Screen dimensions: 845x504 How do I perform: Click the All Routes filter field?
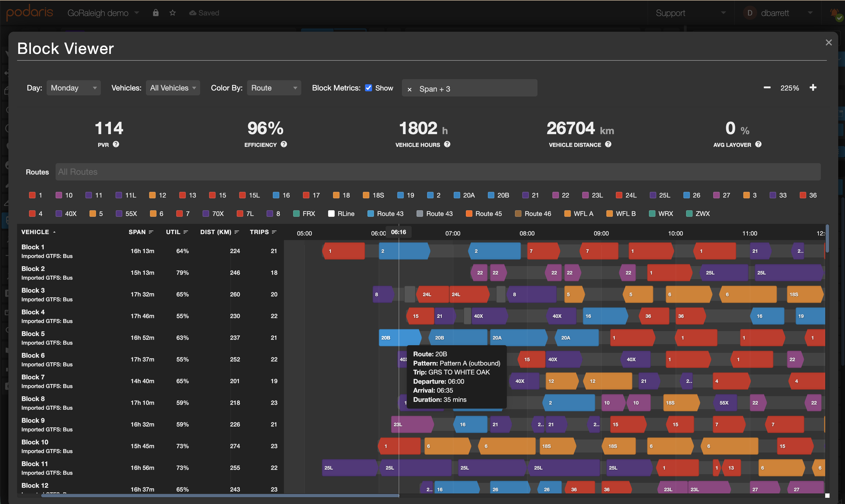[438, 172]
